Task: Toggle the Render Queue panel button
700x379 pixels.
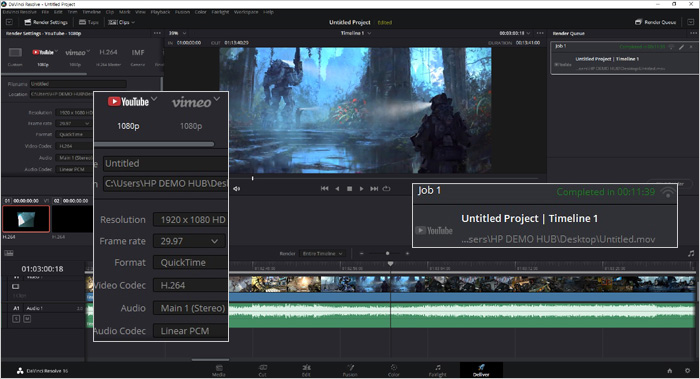Action: [655, 22]
